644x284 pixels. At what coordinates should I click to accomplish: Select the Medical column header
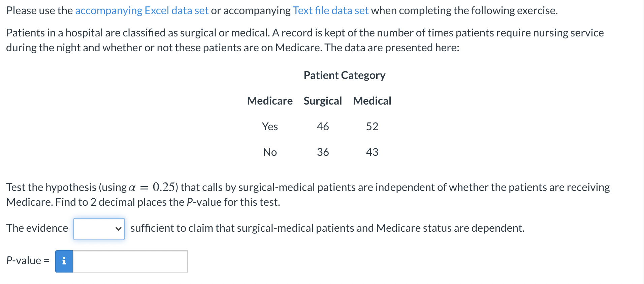tap(372, 101)
